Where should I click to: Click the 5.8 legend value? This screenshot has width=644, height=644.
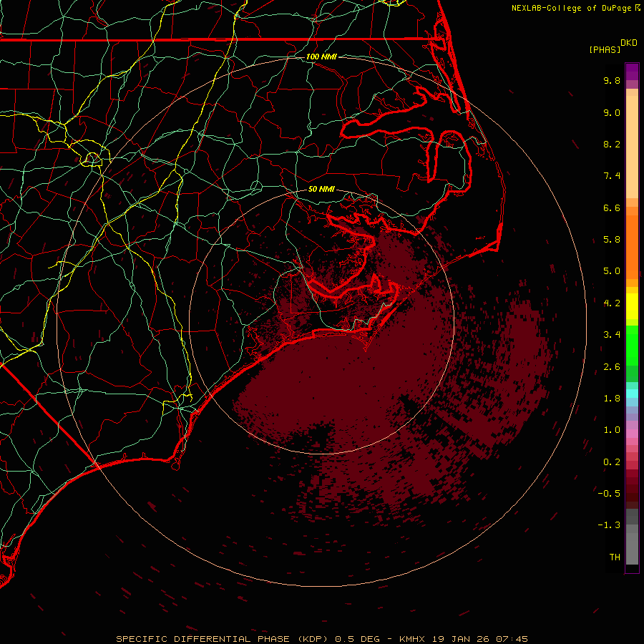pos(612,240)
